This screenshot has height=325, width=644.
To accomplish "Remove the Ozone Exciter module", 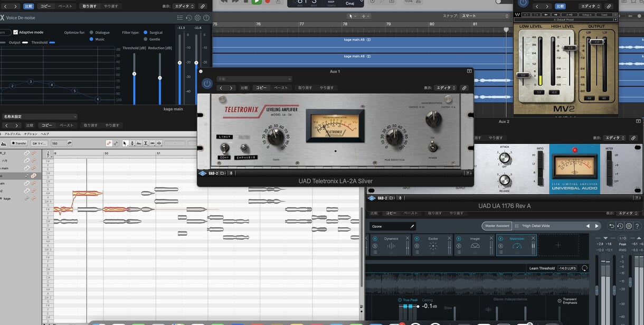I will 449,239.
